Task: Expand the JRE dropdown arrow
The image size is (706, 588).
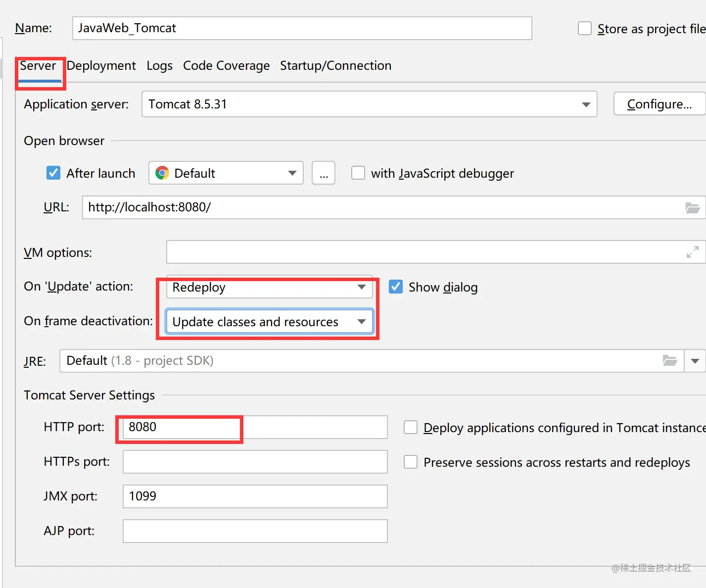Action: pos(695,361)
